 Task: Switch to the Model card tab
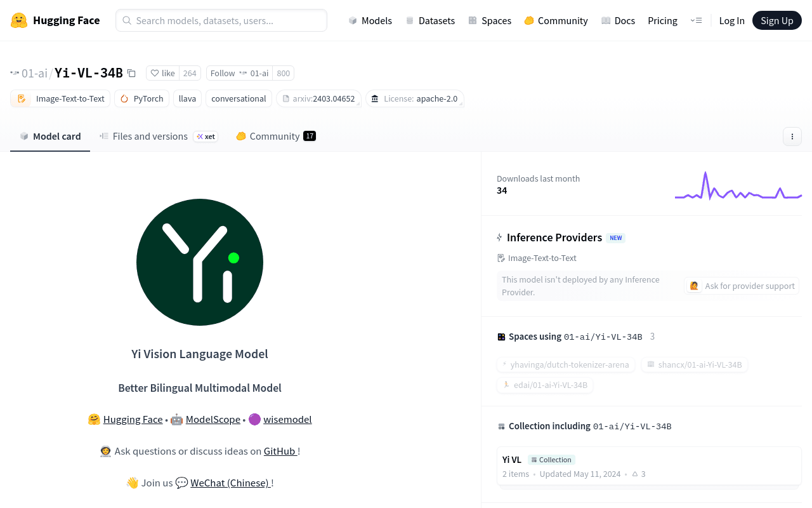click(x=50, y=136)
